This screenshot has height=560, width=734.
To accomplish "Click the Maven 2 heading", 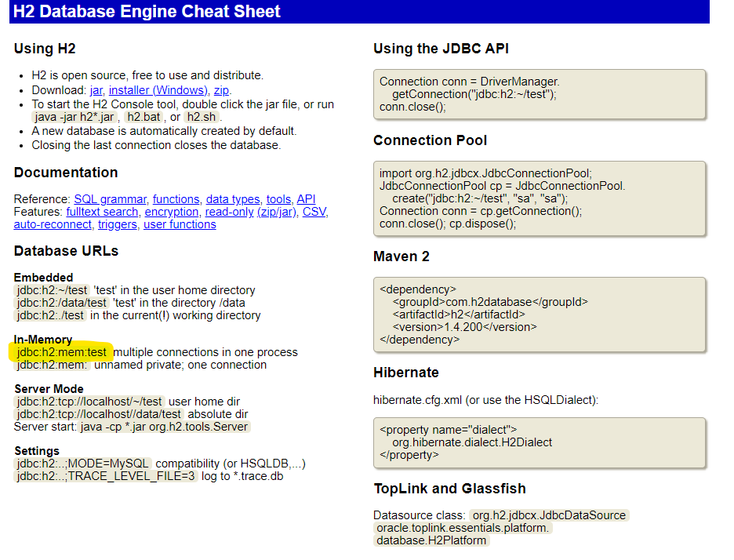I will coord(402,256).
